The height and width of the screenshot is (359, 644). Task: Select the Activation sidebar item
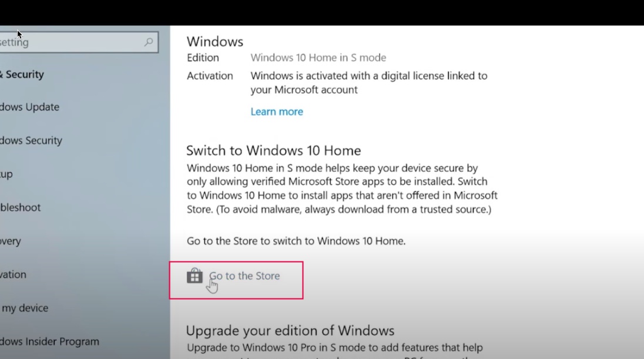click(x=13, y=274)
